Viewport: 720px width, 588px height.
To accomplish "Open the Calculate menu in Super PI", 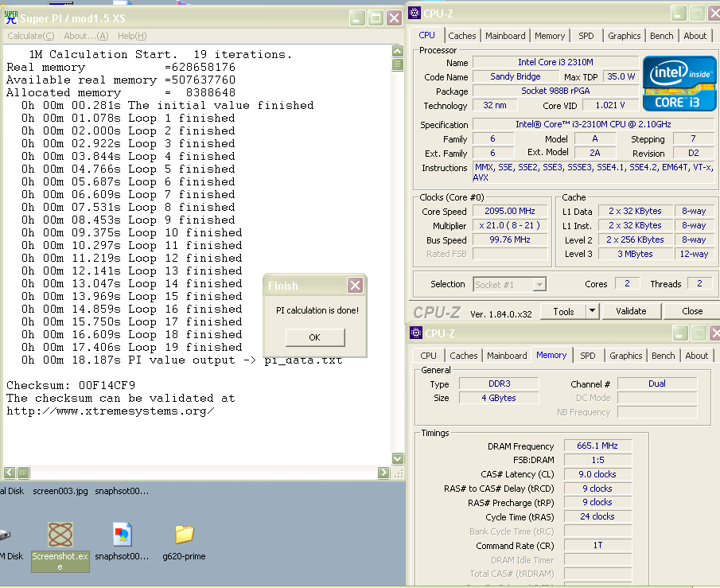I will tap(31, 36).
